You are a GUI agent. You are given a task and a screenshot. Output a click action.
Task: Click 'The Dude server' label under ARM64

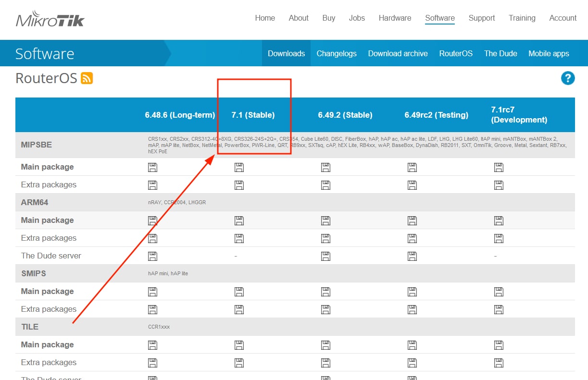click(51, 256)
